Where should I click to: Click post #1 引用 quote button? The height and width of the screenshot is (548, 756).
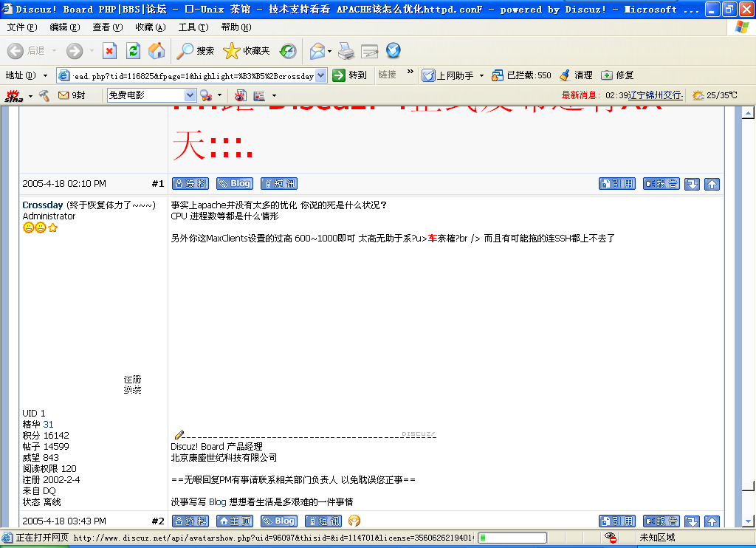pos(617,184)
